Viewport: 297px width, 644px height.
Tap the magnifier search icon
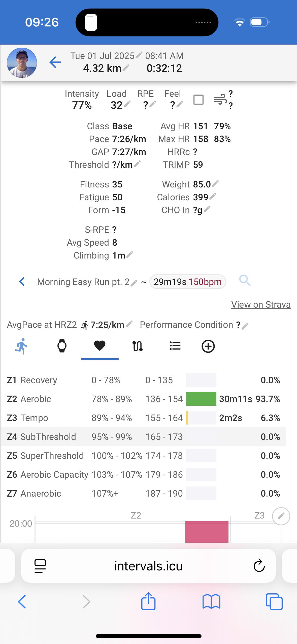click(x=245, y=280)
